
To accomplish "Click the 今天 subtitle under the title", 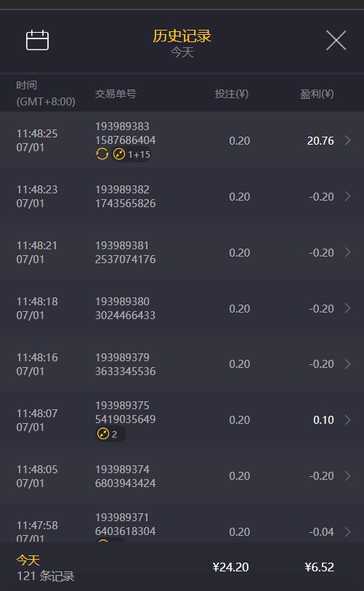I will [182, 52].
